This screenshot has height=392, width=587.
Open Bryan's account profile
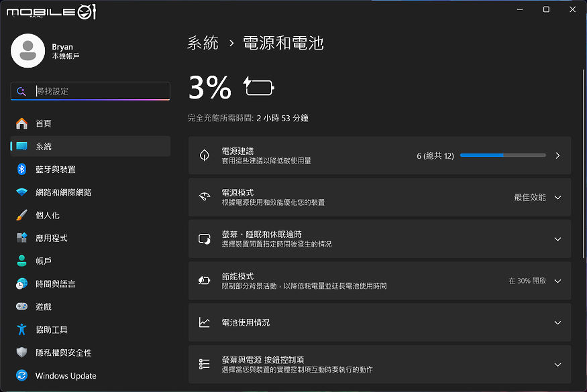46,51
